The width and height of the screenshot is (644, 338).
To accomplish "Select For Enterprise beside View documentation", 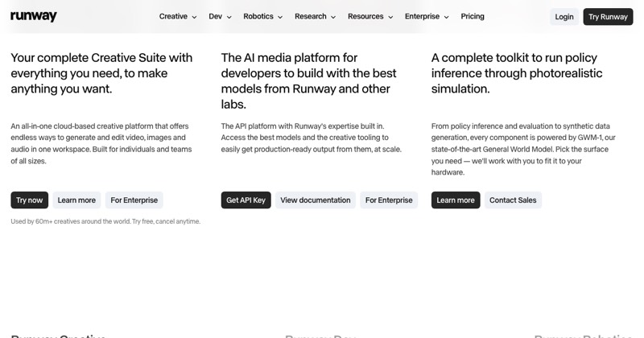I will click(389, 200).
